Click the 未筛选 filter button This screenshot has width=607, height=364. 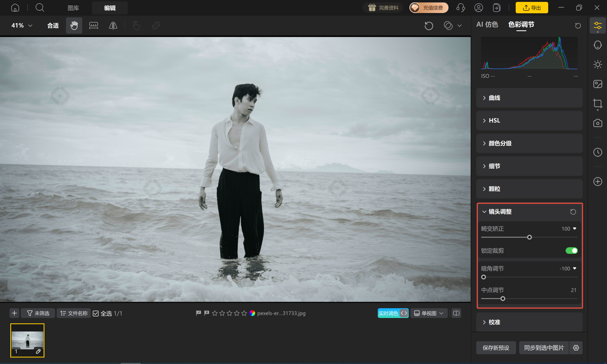point(38,313)
